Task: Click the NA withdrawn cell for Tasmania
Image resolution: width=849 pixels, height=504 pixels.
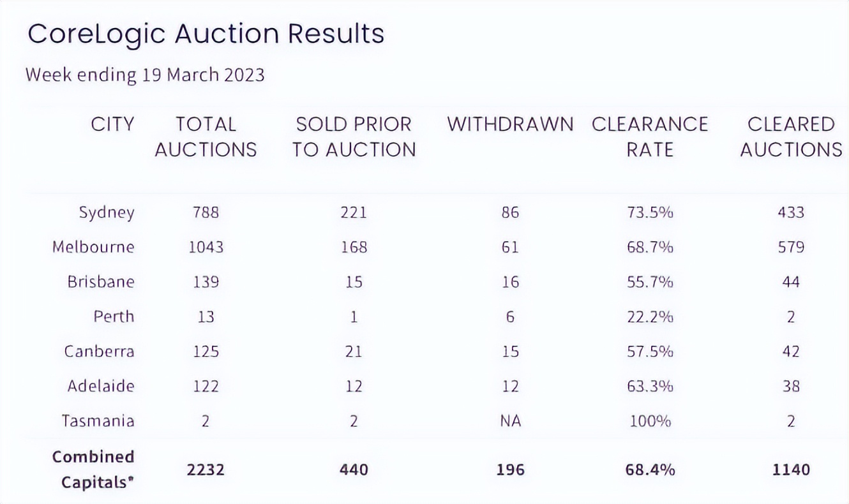Action: [510, 421]
